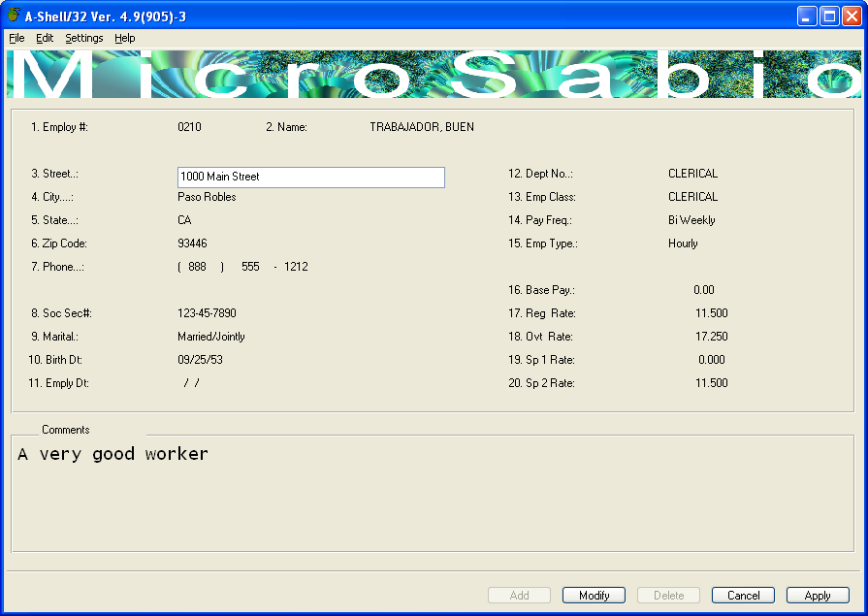
Task: Click the MicroSabio banner image
Action: click(x=434, y=74)
